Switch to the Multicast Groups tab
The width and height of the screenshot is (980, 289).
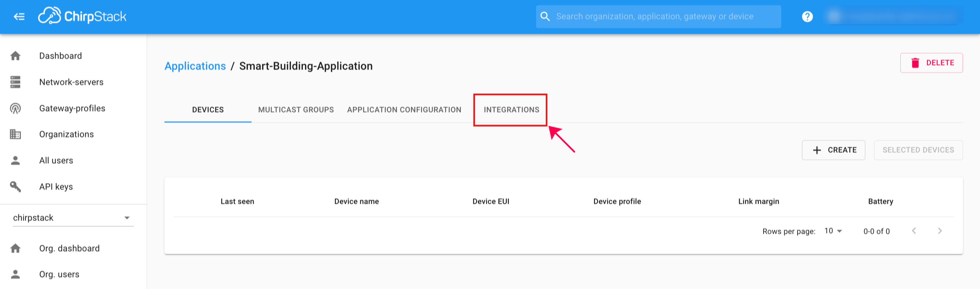(295, 110)
